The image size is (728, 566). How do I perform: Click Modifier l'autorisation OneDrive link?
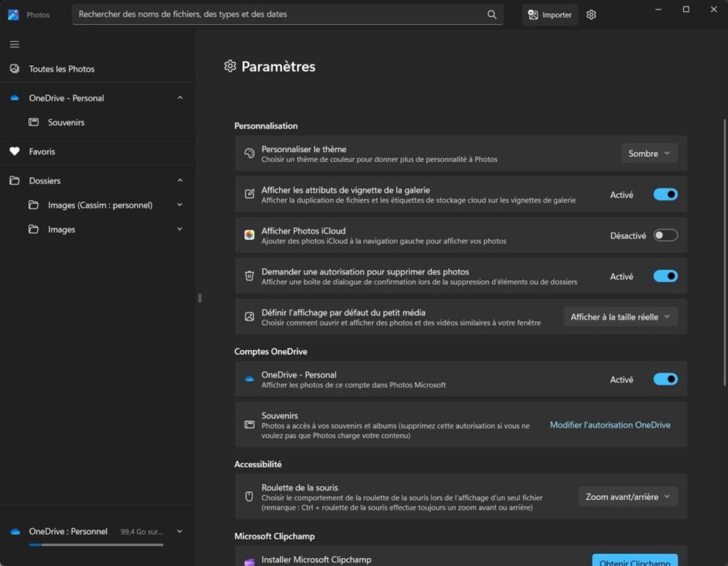coord(609,425)
